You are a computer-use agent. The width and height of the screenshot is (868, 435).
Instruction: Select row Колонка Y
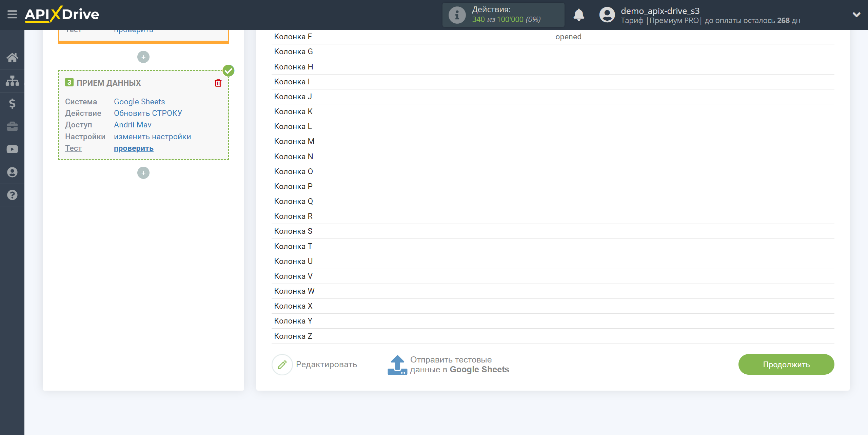553,321
